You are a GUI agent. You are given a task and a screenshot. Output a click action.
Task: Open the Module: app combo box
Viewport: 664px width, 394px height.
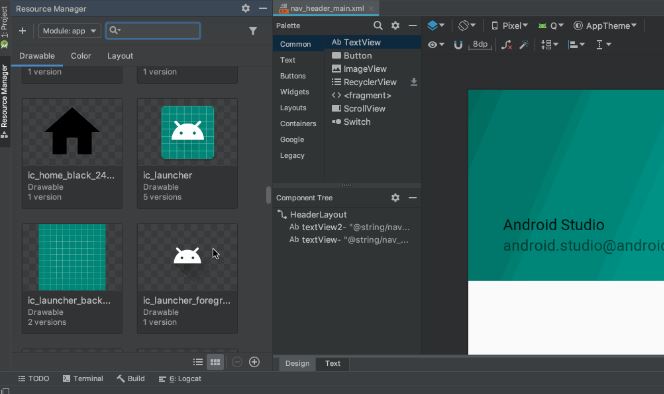tap(69, 31)
